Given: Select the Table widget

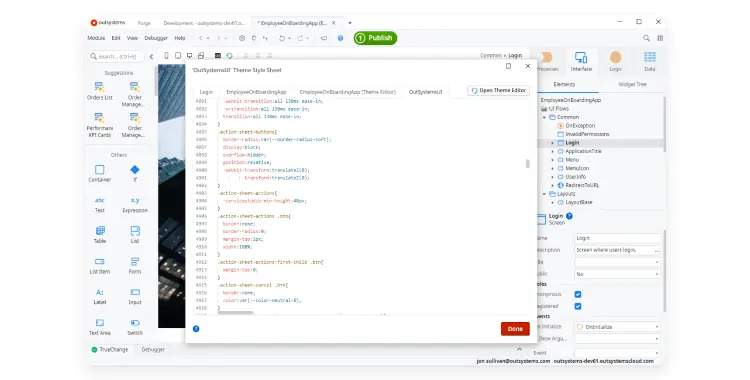Looking at the screenshot, I should point(99,235).
